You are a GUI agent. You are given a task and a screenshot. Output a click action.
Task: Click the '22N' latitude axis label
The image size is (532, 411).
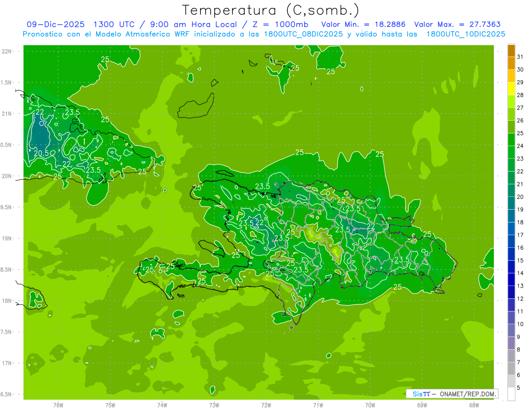coord(7,51)
